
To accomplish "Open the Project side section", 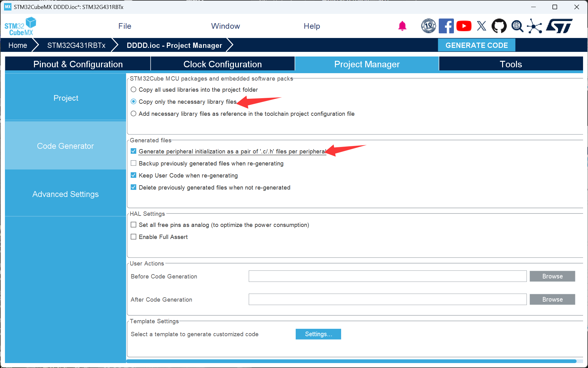I will click(x=66, y=98).
